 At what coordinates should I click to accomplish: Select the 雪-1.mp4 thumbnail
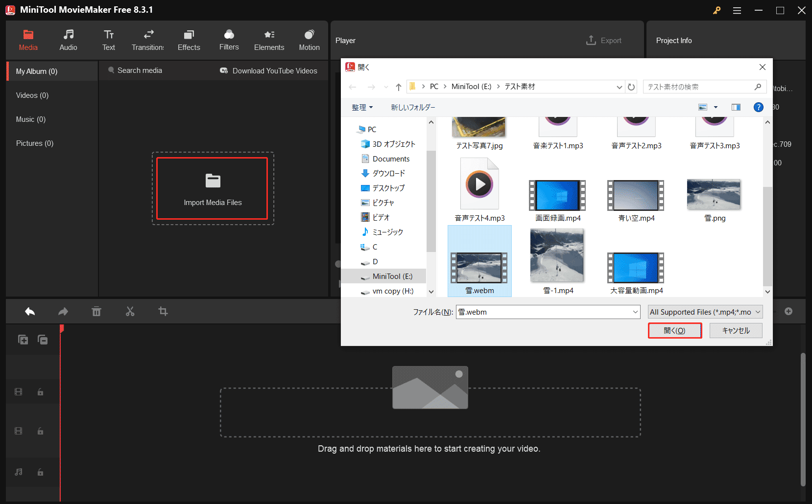pyautogui.click(x=557, y=255)
